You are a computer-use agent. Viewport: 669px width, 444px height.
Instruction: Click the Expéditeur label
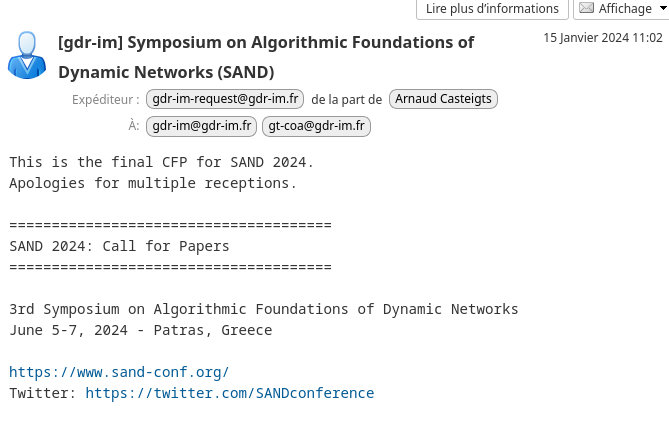click(x=105, y=100)
